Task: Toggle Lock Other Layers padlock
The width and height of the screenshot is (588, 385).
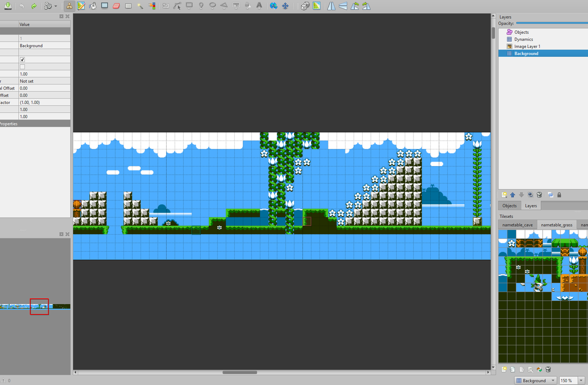Action: (x=559, y=194)
